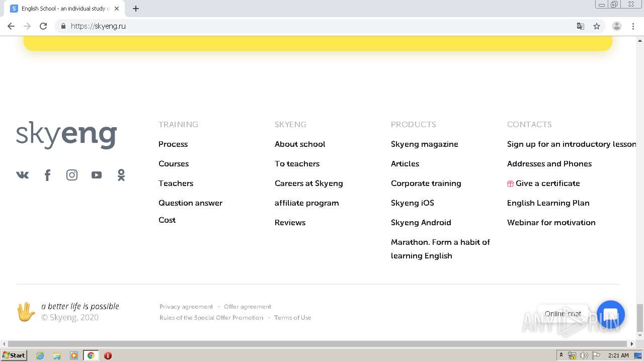This screenshot has width=644, height=362.
Task: Open the To teachers link
Action: pos(297,163)
